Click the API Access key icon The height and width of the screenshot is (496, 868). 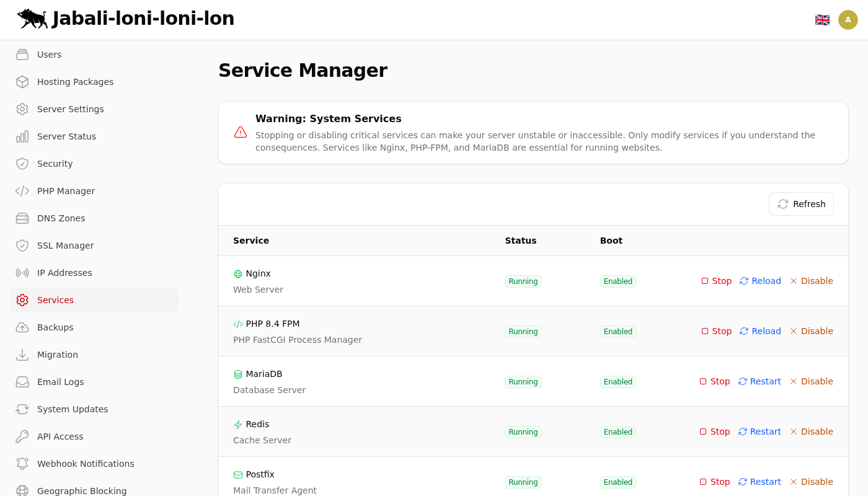(x=22, y=436)
